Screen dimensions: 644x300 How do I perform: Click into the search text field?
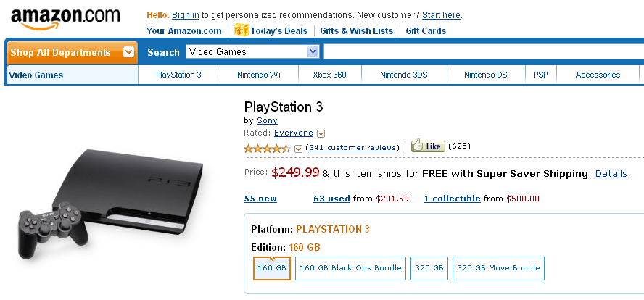click(x=484, y=51)
